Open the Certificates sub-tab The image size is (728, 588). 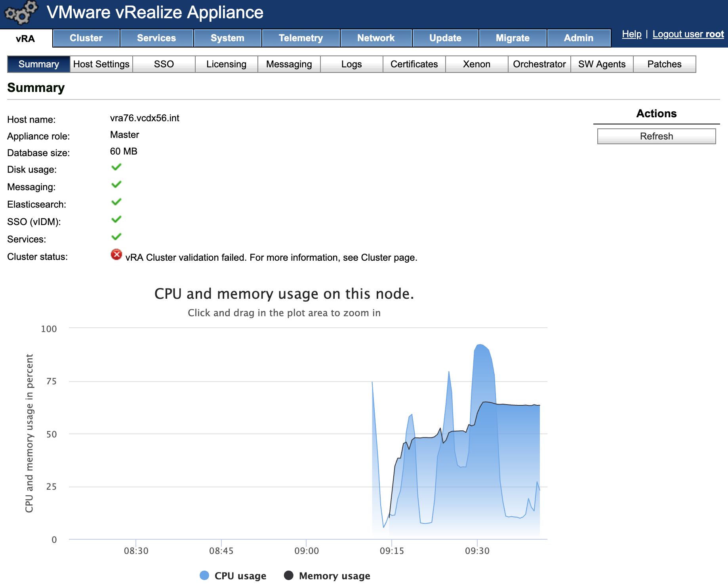pyautogui.click(x=414, y=64)
